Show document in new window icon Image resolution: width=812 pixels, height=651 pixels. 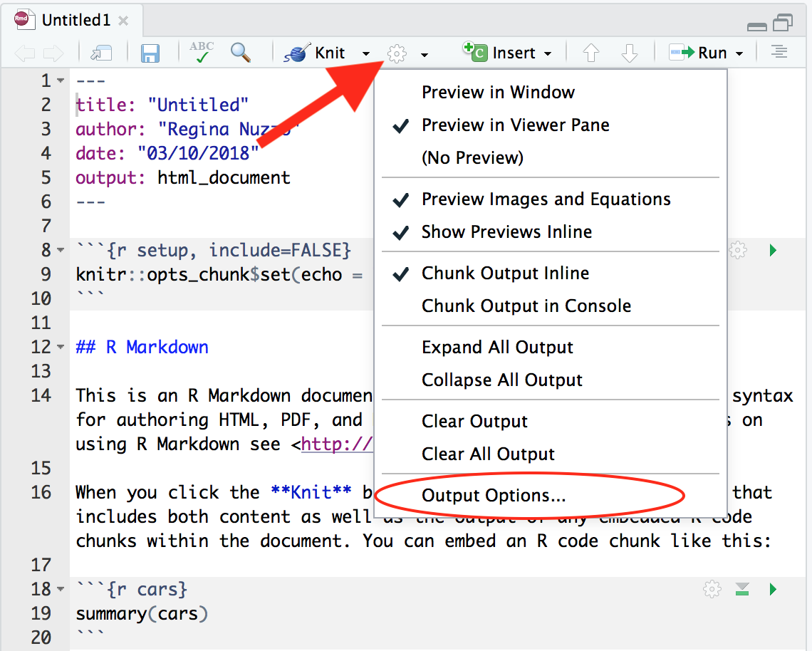pyautogui.click(x=101, y=53)
